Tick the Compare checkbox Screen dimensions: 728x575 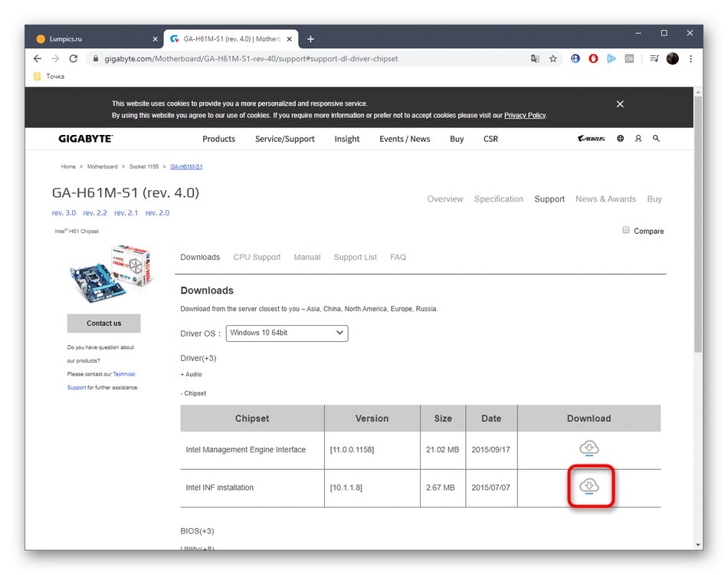tap(625, 230)
